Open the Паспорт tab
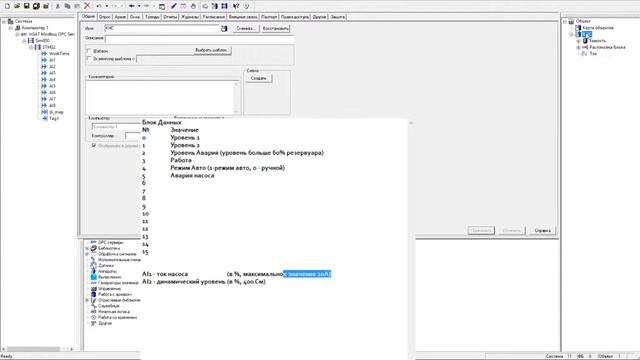Viewport: 640px width, 360px height. [x=269, y=17]
